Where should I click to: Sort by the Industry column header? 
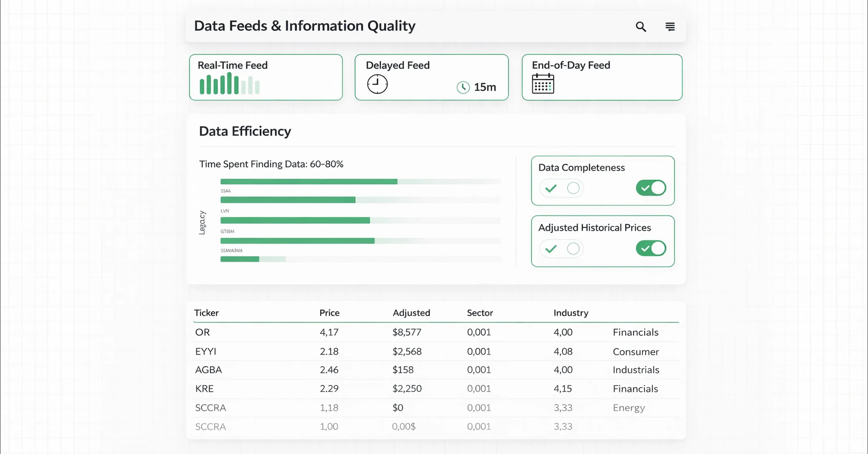[571, 313]
